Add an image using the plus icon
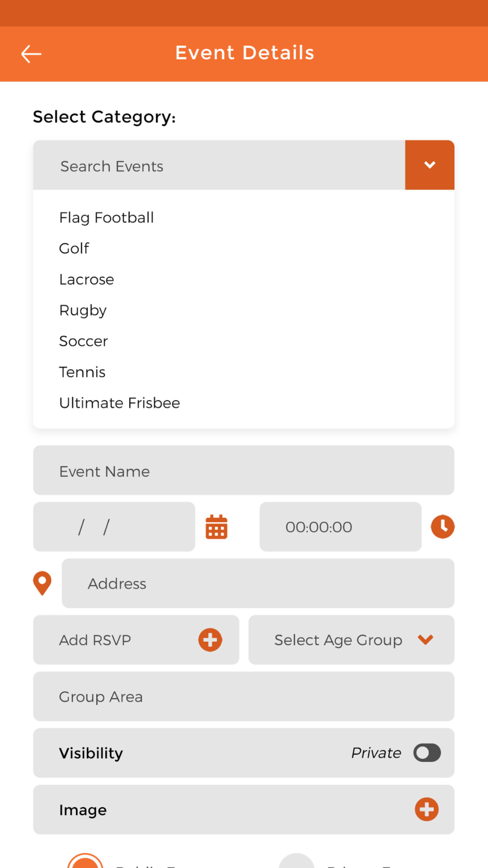The width and height of the screenshot is (488, 868). pyautogui.click(x=427, y=809)
